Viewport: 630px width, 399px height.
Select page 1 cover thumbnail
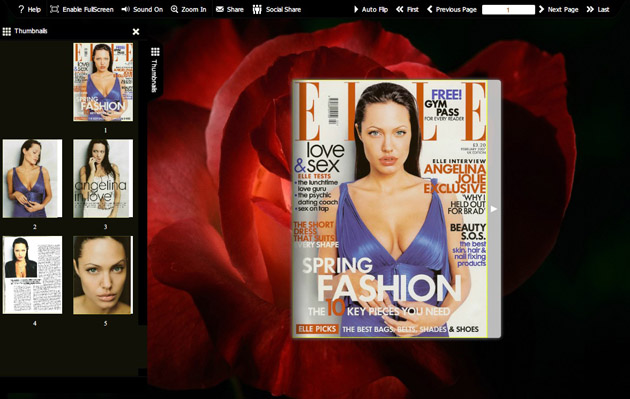[x=103, y=82]
